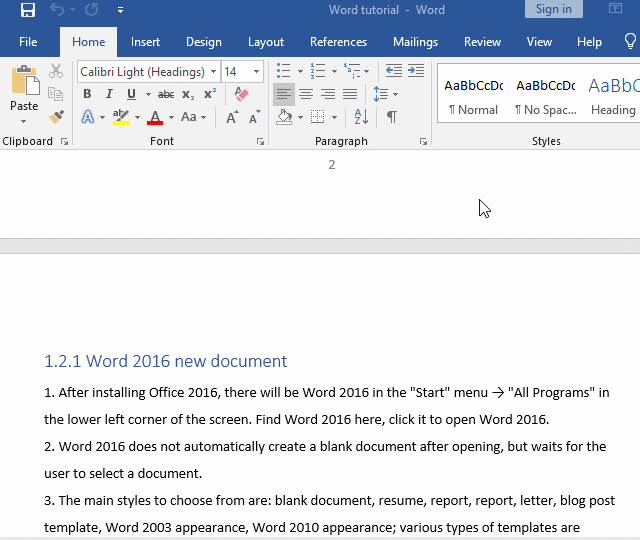Click the Save icon in title bar
Viewport: 640px width, 540px height.
[28, 10]
